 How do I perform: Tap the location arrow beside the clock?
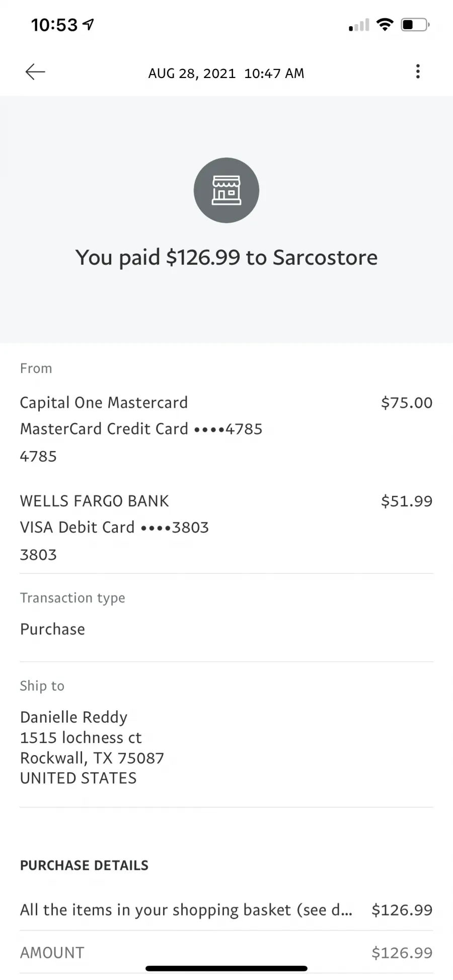[88, 24]
